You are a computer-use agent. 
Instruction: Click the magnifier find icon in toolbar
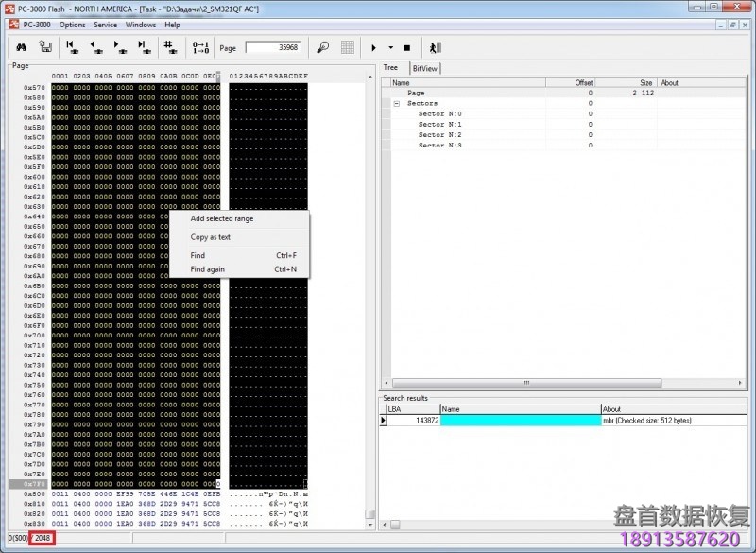click(x=322, y=47)
